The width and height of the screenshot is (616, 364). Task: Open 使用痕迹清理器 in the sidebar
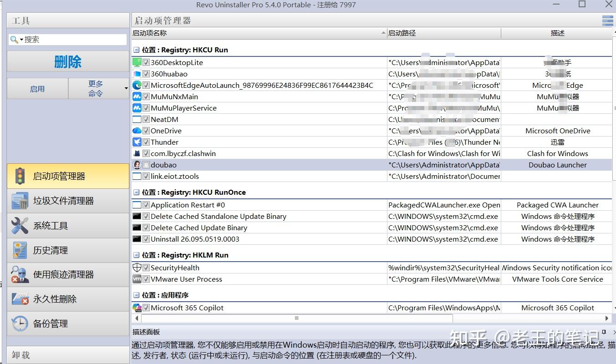[68, 274]
